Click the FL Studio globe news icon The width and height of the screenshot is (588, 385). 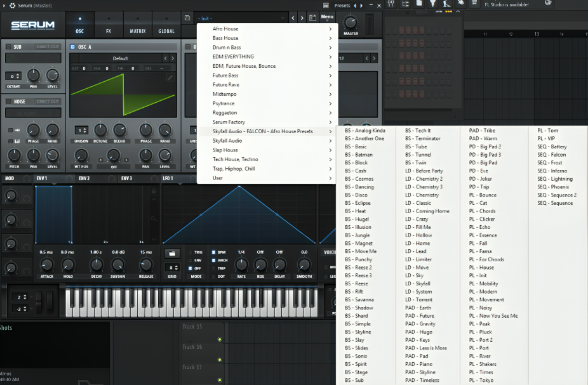pos(548,3)
